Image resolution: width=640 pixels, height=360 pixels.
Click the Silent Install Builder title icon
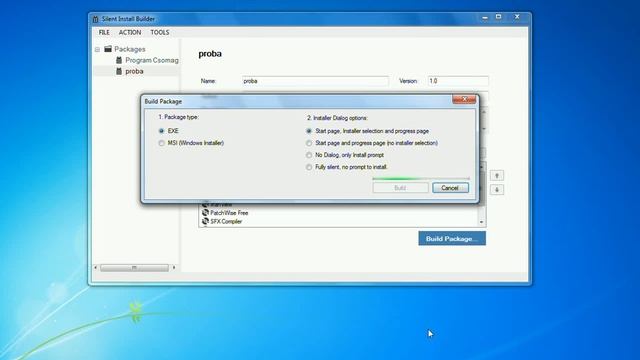coord(96,19)
